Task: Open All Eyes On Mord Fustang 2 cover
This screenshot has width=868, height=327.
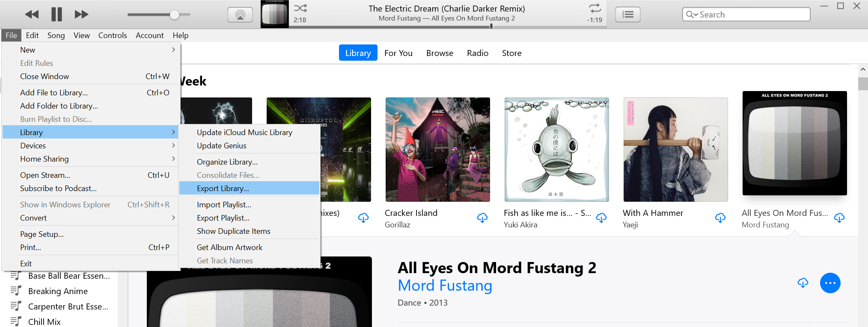Action: [795, 143]
